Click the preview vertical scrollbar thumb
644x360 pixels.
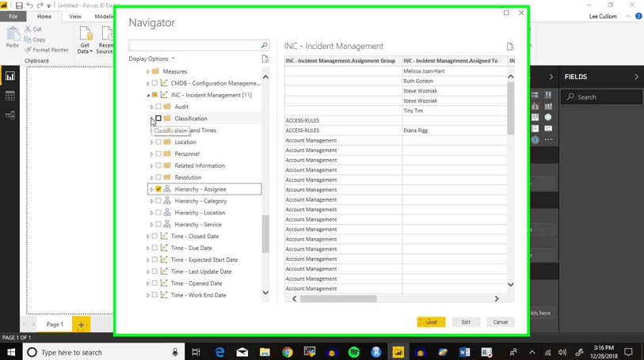click(510, 108)
